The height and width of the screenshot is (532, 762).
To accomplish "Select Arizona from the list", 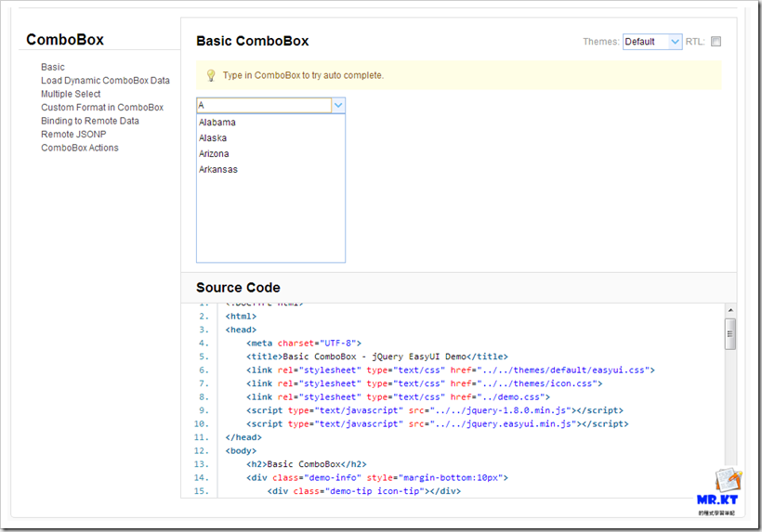I will (270, 154).
